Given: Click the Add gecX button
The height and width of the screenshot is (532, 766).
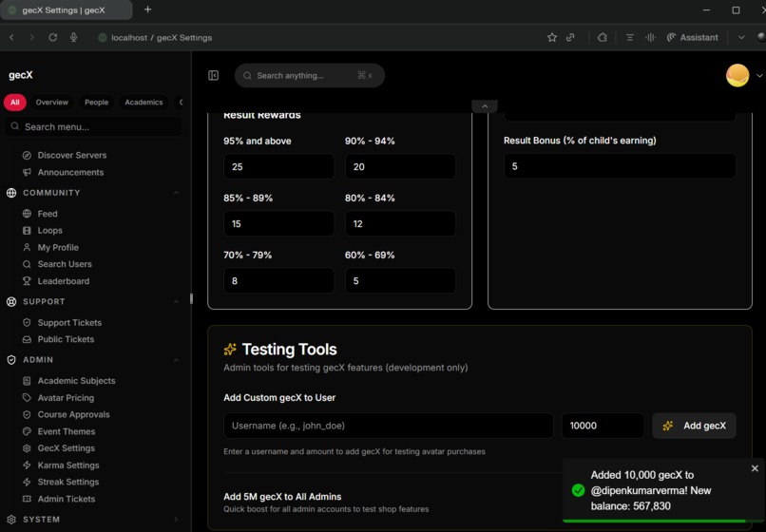Looking at the screenshot, I should 694,426.
